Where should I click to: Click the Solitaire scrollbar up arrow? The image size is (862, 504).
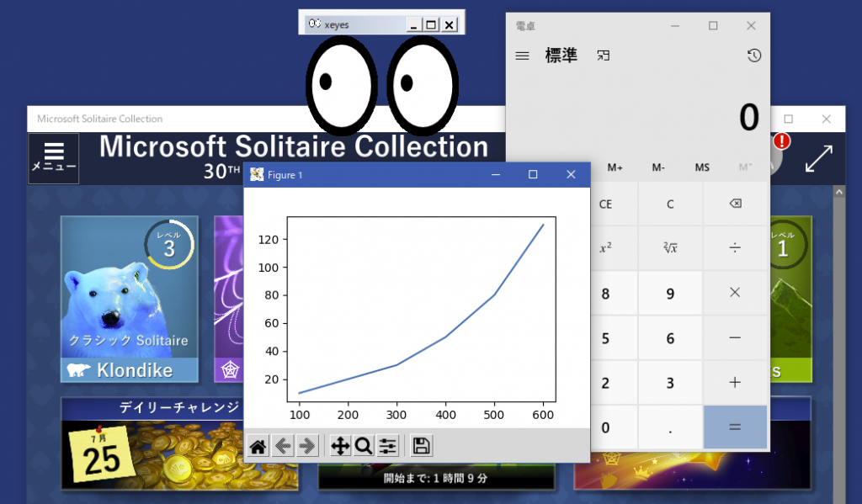[839, 192]
